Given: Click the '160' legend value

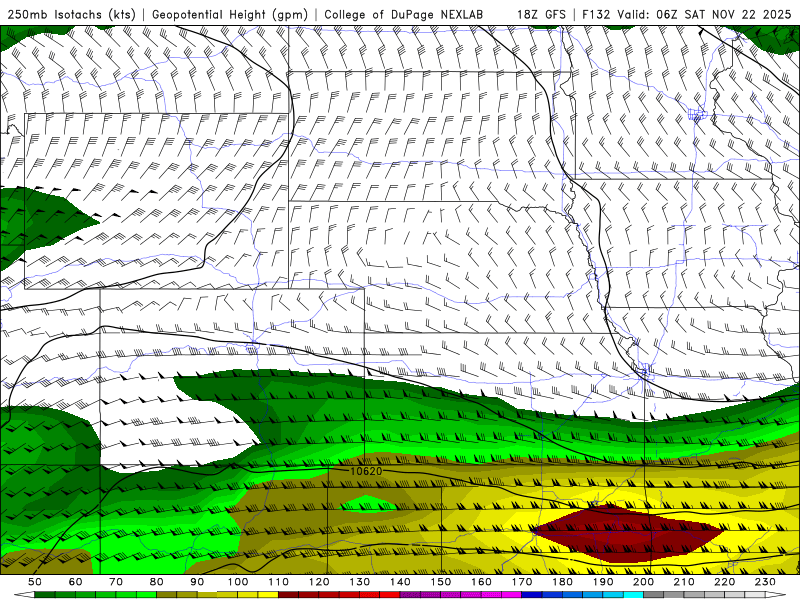Looking at the screenshot, I should (481, 582).
